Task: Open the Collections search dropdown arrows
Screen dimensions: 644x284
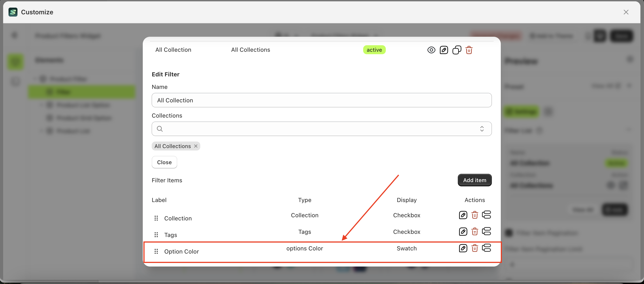Action: 482,129
